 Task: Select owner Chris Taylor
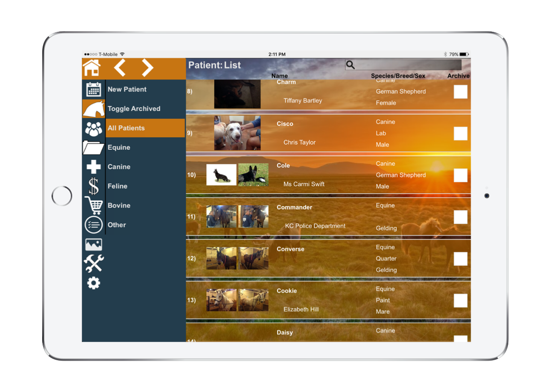299,142
